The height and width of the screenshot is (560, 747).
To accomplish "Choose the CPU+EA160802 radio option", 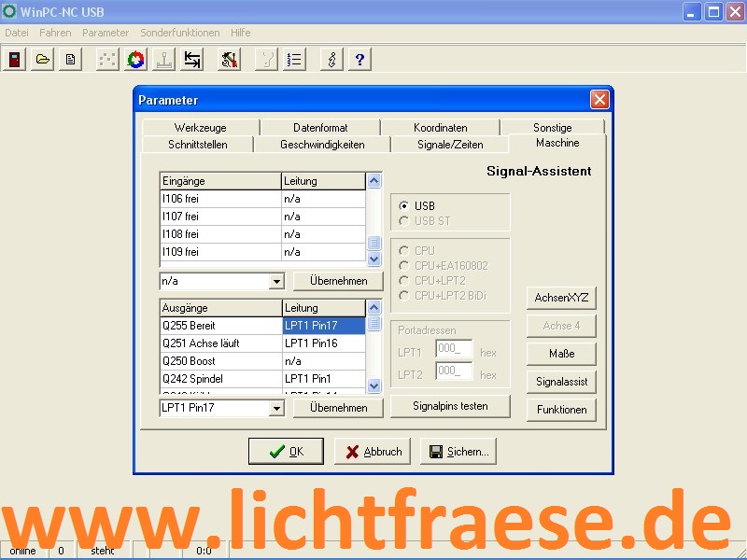I will (404, 266).
